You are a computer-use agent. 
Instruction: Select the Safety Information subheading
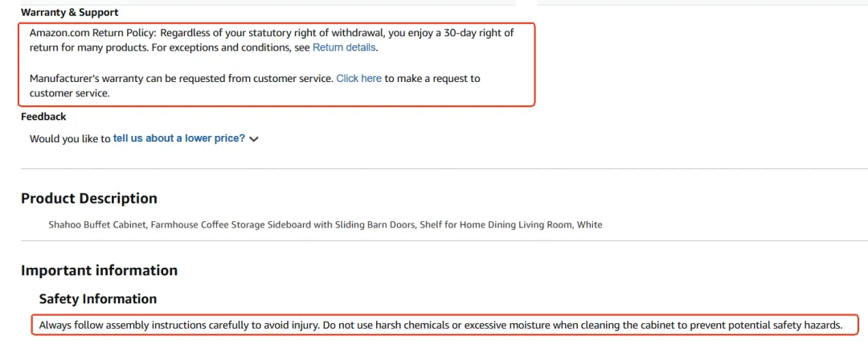97,299
